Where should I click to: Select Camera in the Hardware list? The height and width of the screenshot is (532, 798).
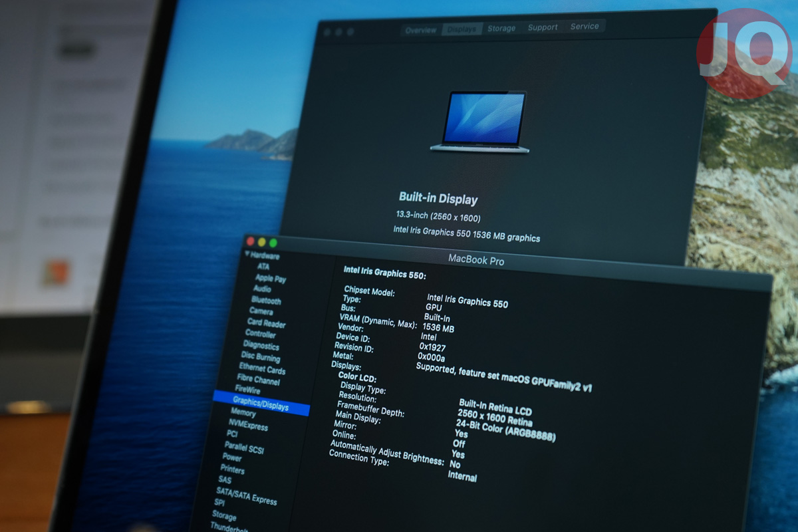[x=261, y=311]
